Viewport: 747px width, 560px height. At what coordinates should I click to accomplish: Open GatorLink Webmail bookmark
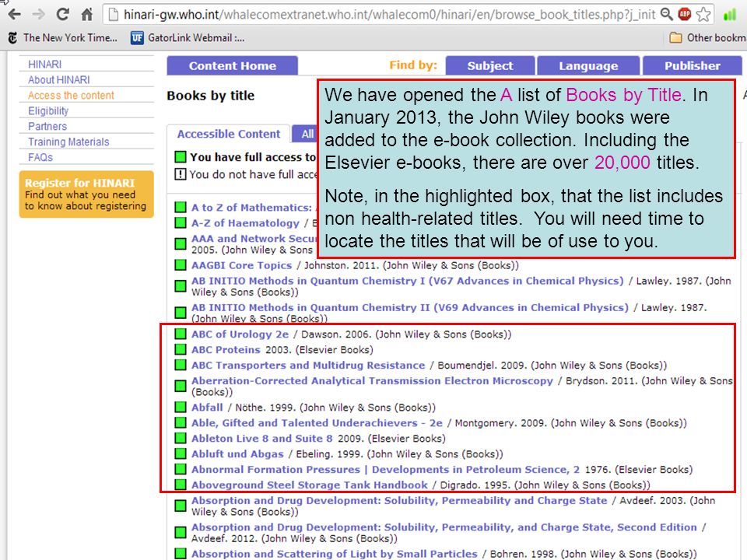pos(188,37)
